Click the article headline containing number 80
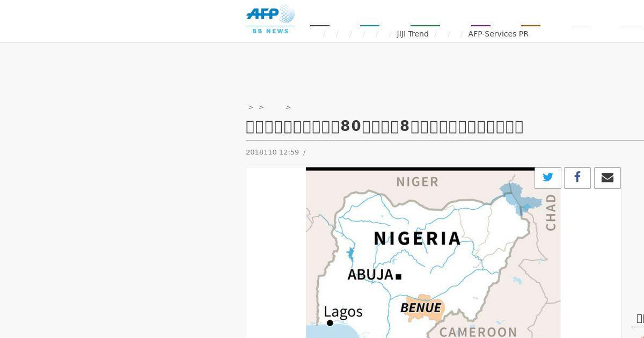This screenshot has height=338, width=644. (384, 127)
